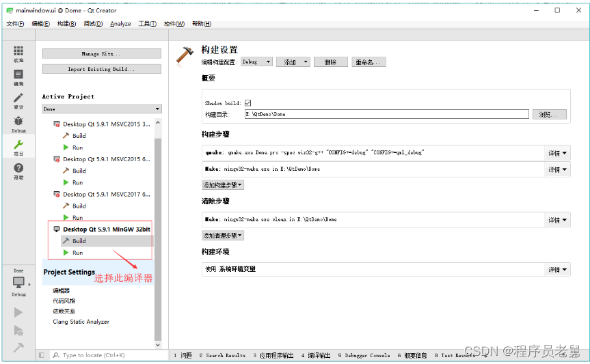Open 依赖关系 project settings
Screen dimensions: 590x364
pos(64,311)
